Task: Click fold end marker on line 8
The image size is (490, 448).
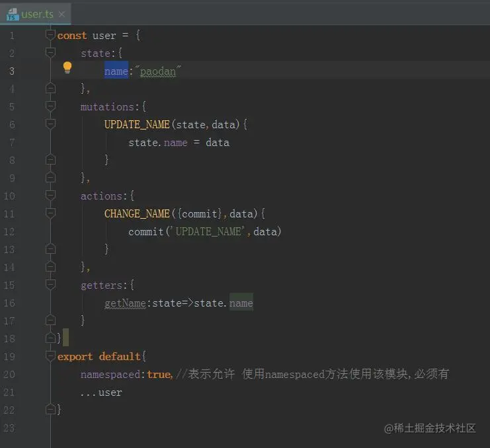Action: pyautogui.click(x=50, y=160)
